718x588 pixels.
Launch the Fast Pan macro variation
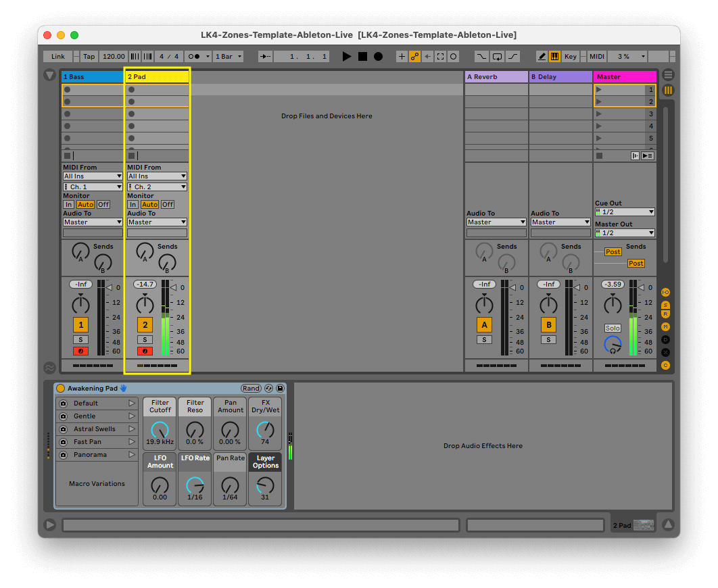tap(132, 441)
